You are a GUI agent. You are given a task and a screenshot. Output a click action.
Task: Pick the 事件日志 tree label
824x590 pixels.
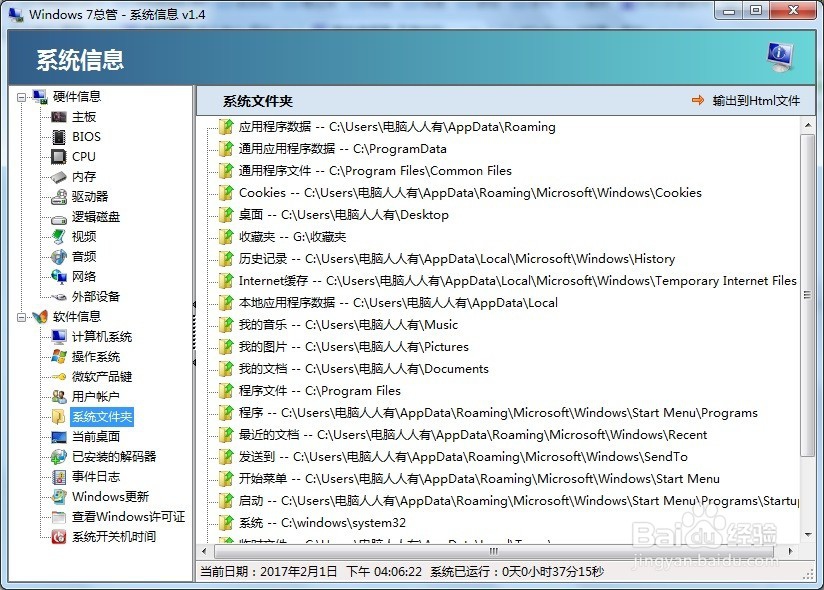(96, 477)
